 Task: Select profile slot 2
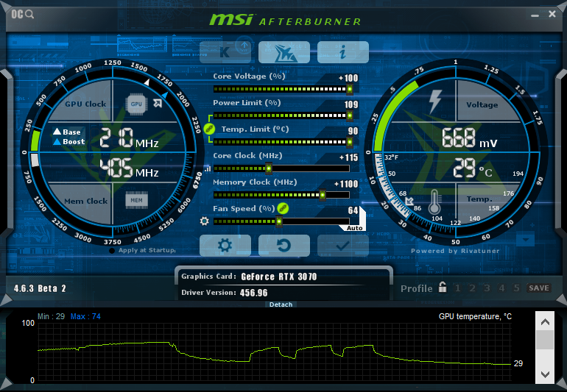[472, 288]
